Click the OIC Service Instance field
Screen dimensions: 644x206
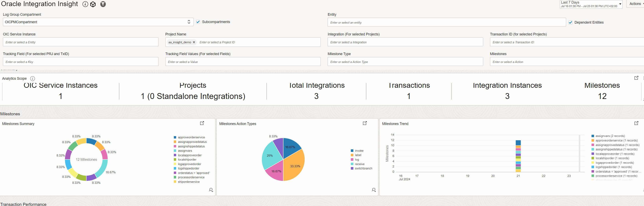point(81,42)
